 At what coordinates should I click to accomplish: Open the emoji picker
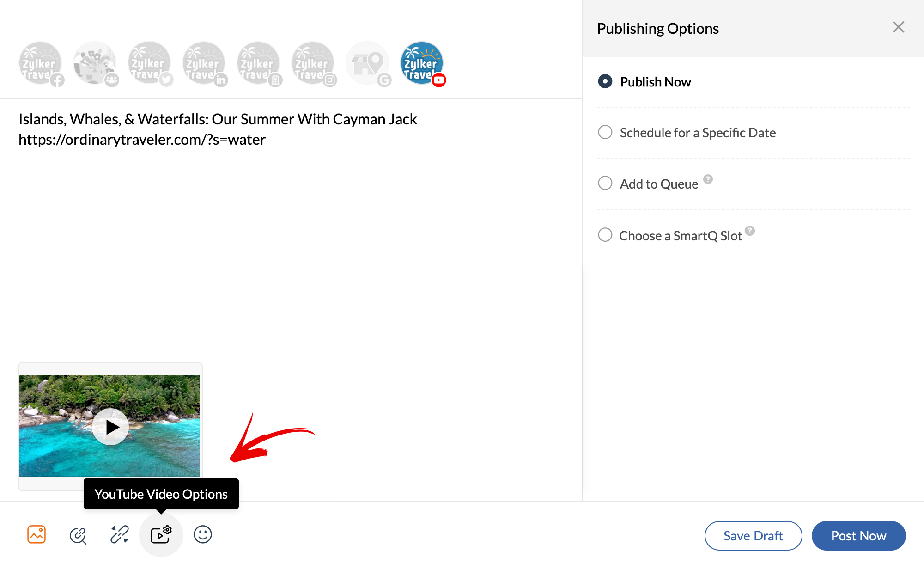(202, 534)
